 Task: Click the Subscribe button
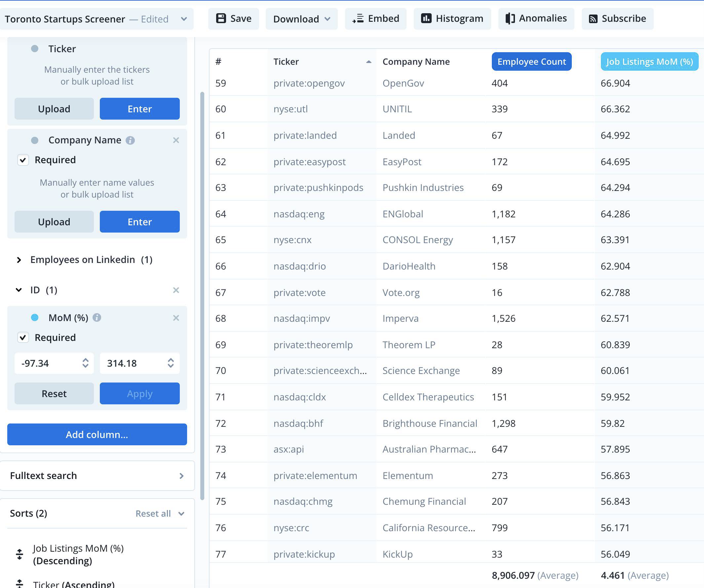pos(617,19)
